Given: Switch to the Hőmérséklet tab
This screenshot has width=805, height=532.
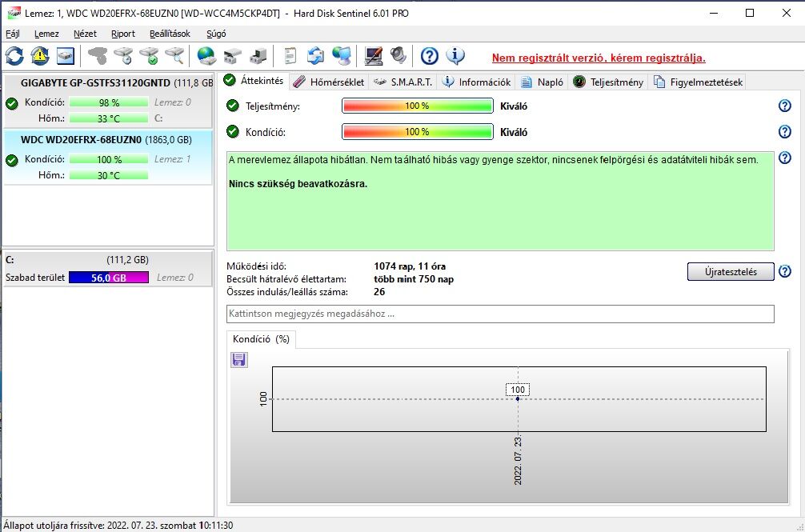Looking at the screenshot, I should tap(329, 82).
